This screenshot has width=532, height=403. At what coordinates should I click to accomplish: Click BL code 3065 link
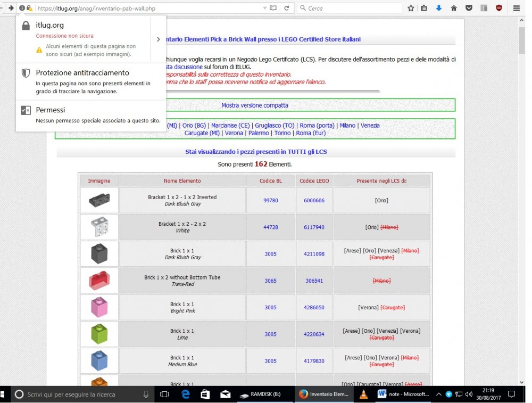tap(270, 281)
